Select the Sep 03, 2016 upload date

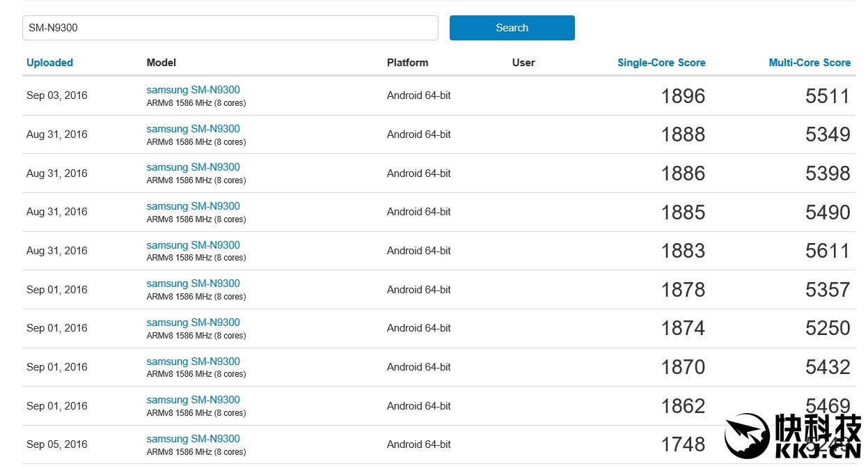coord(57,95)
